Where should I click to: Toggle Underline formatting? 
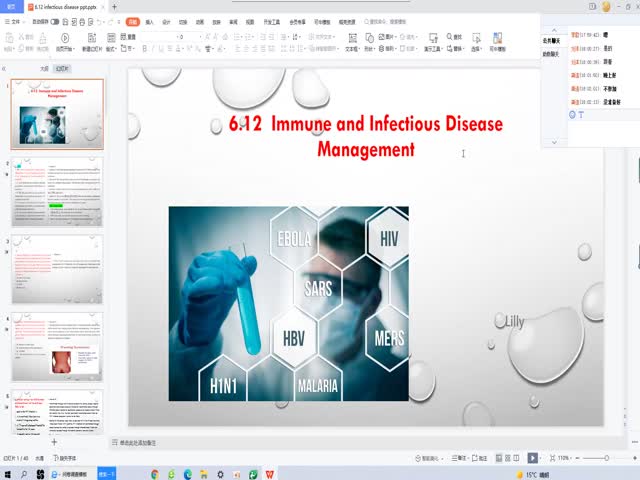(x=161, y=49)
